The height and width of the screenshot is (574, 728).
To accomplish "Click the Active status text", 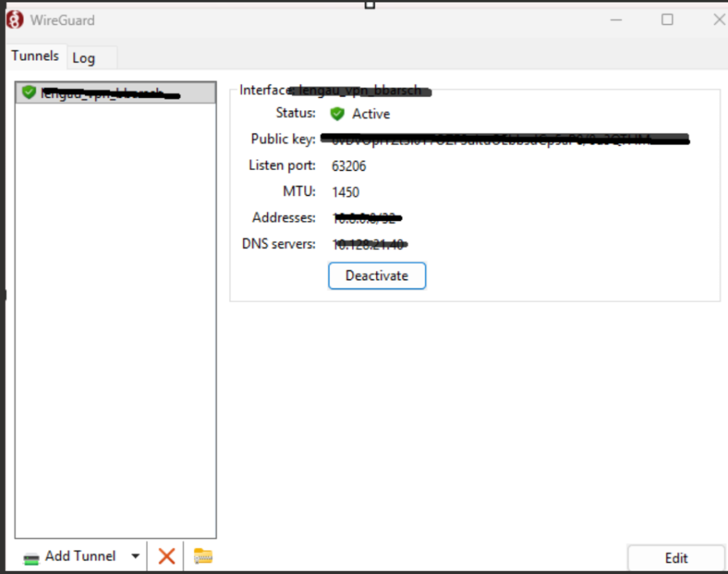I will coord(371,114).
